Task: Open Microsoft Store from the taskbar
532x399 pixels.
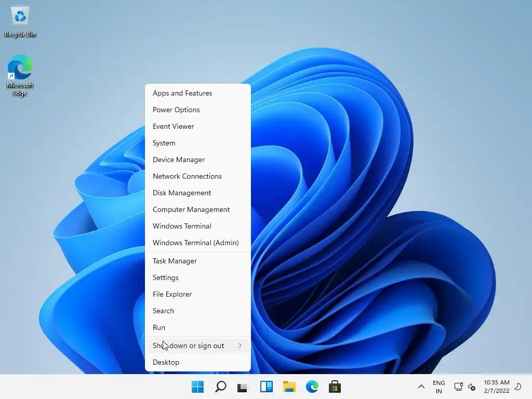Action: point(335,387)
